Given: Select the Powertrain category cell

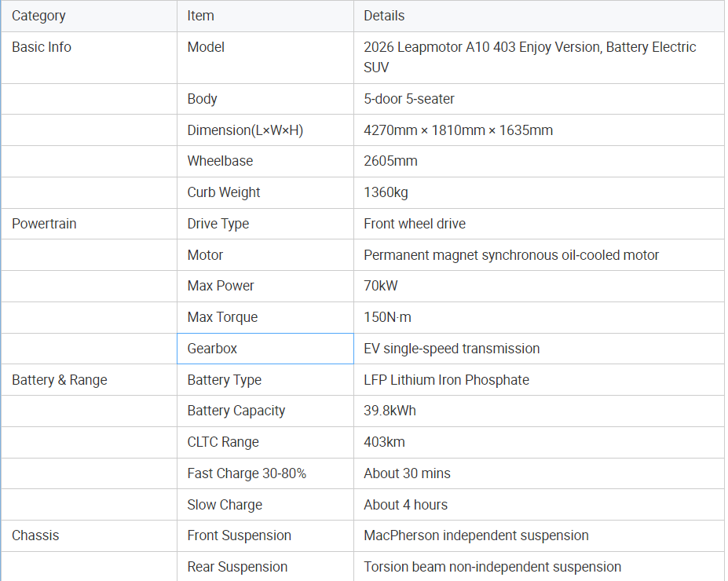Looking at the screenshot, I should [89, 224].
